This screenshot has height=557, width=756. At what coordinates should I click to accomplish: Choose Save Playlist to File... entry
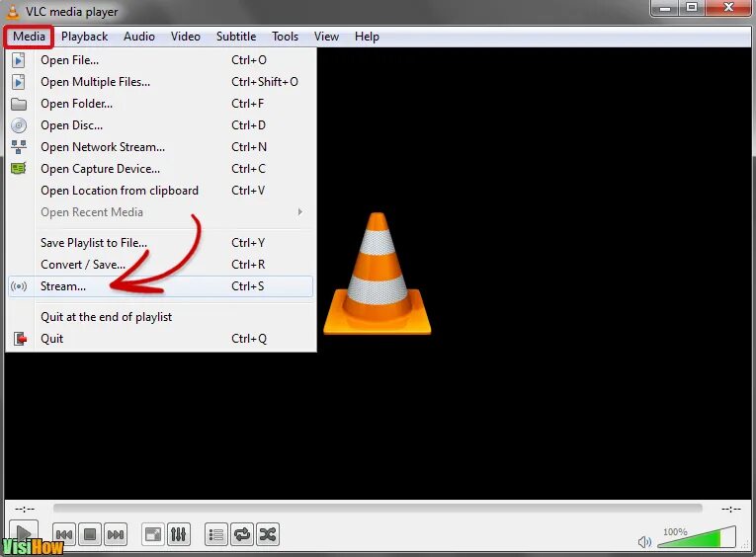pyautogui.click(x=160, y=243)
